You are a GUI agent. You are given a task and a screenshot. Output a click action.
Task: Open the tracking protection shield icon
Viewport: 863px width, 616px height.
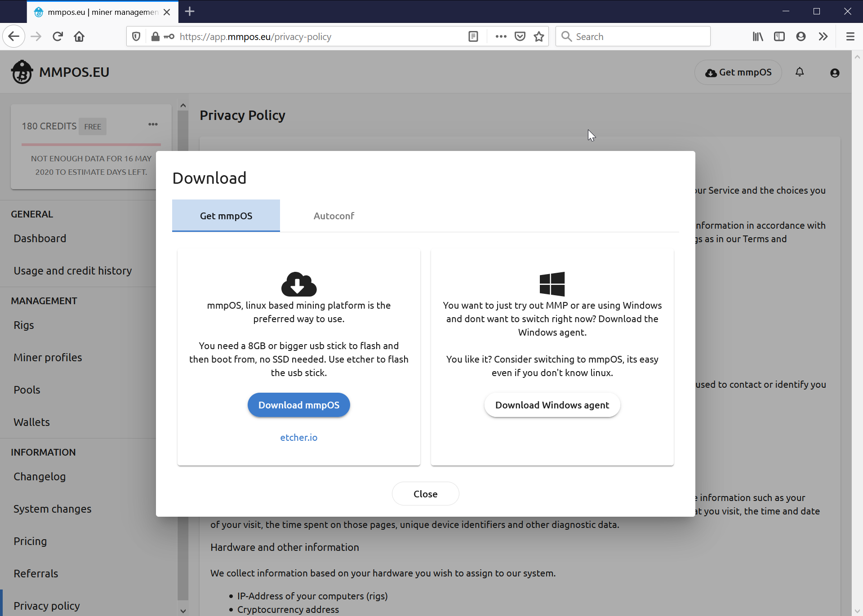[136, 36]
